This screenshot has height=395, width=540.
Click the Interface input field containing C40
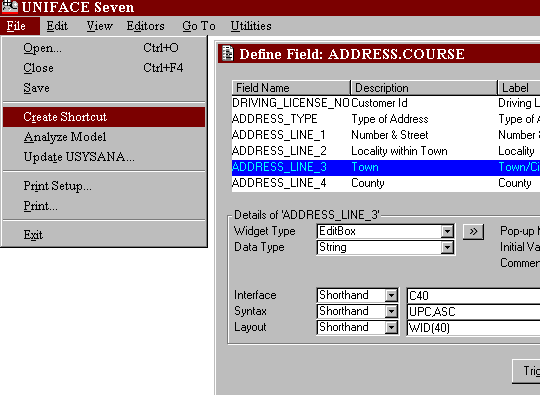click(474, 296)
